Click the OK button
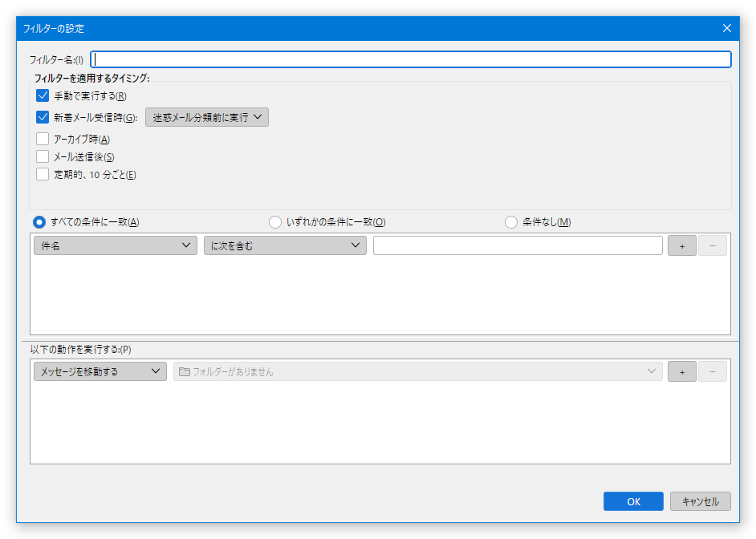Viewport: 756px width, 539px height. [x=633, y=501]
